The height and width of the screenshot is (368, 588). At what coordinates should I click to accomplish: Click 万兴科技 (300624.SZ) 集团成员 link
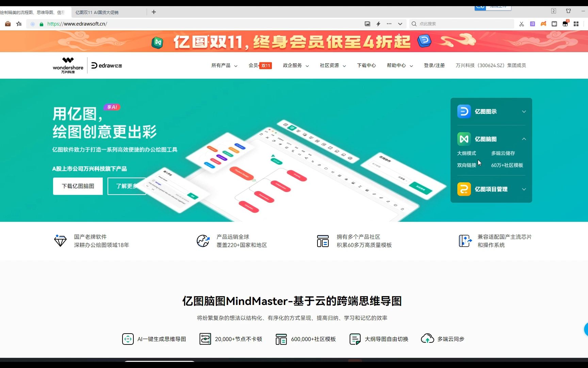coord(491,65)
